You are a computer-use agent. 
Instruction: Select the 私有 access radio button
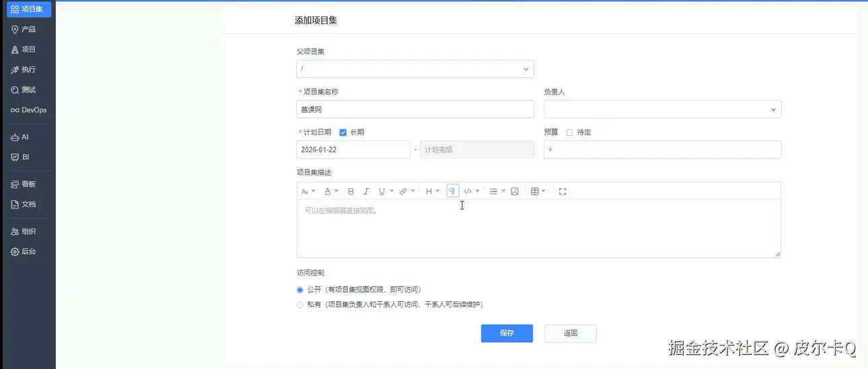pos(300,304)
